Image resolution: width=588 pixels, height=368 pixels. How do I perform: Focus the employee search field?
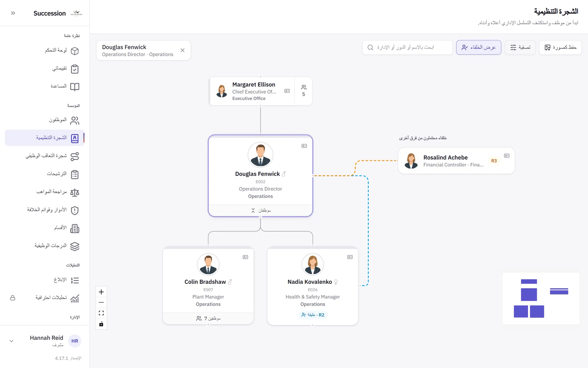tap(407, 47)
